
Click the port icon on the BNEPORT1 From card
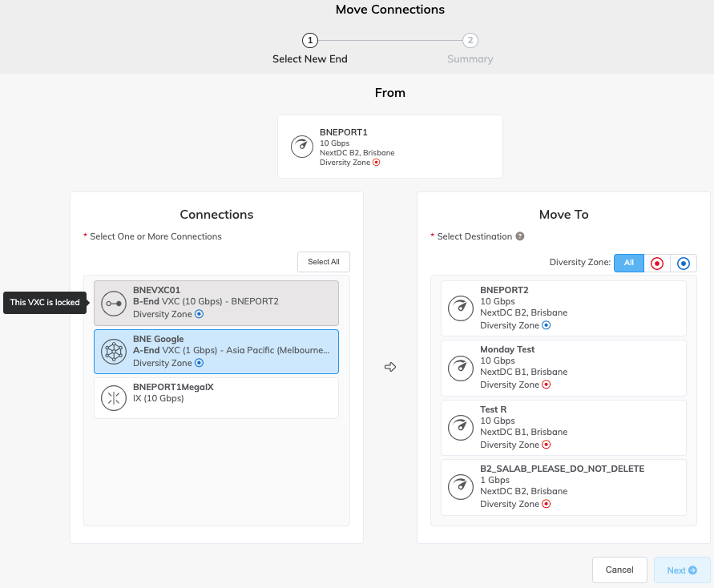pos(301,147)
